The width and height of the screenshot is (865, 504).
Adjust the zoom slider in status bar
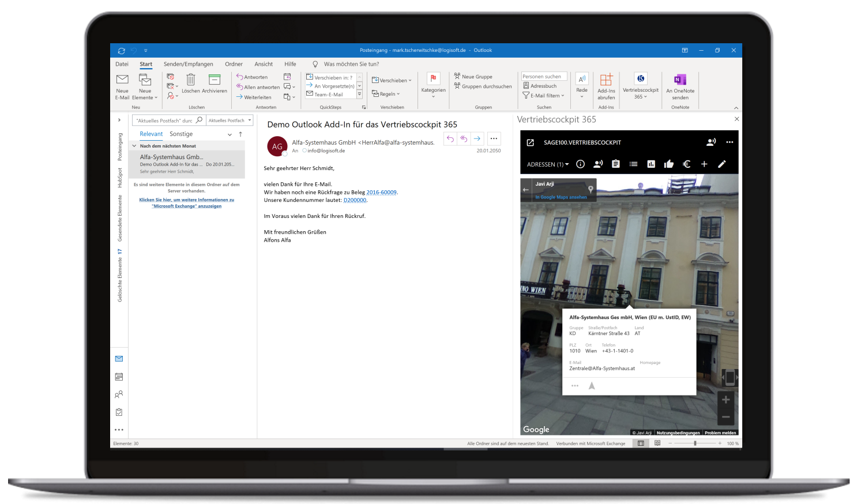click(695, 443)
